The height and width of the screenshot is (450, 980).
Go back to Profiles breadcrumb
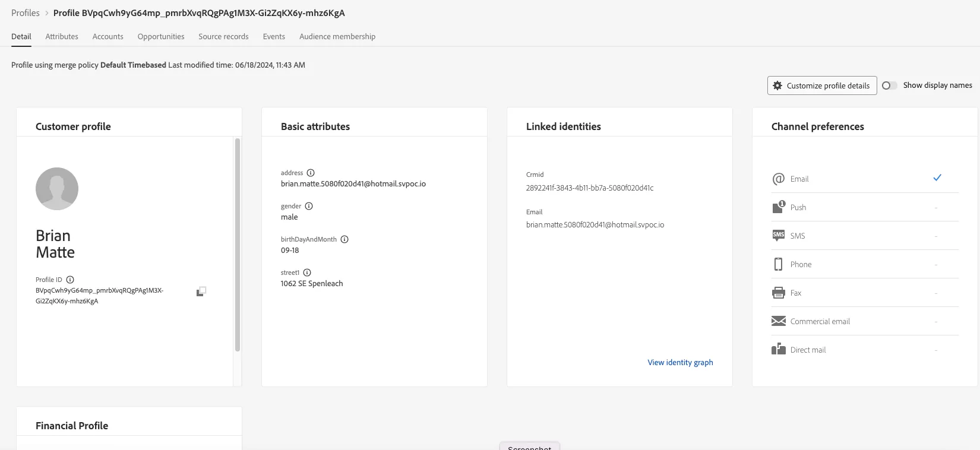point(26,13)
